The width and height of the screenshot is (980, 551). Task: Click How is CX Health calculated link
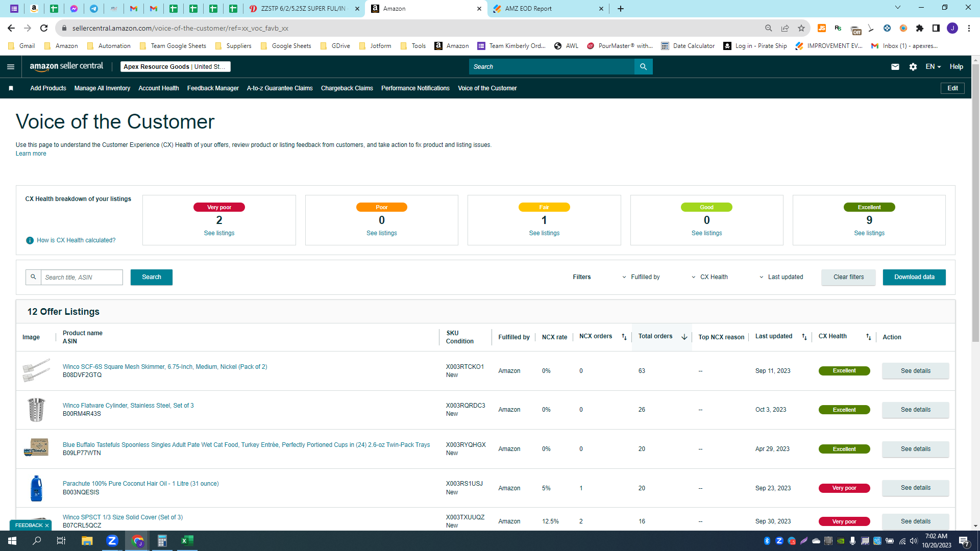tap(76, 240)
